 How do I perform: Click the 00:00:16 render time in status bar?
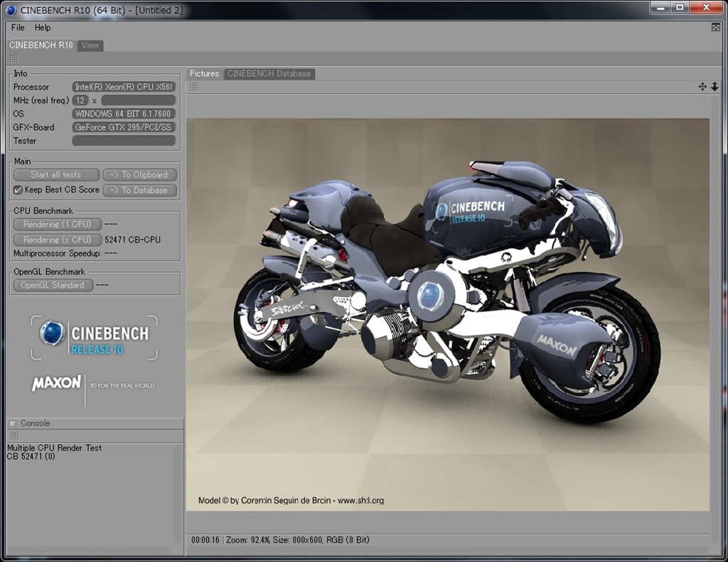click(205, 540)
